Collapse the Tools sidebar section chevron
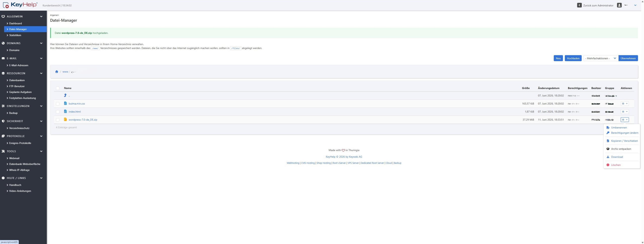Screen dimensions: 644x244 coord(41,151)
